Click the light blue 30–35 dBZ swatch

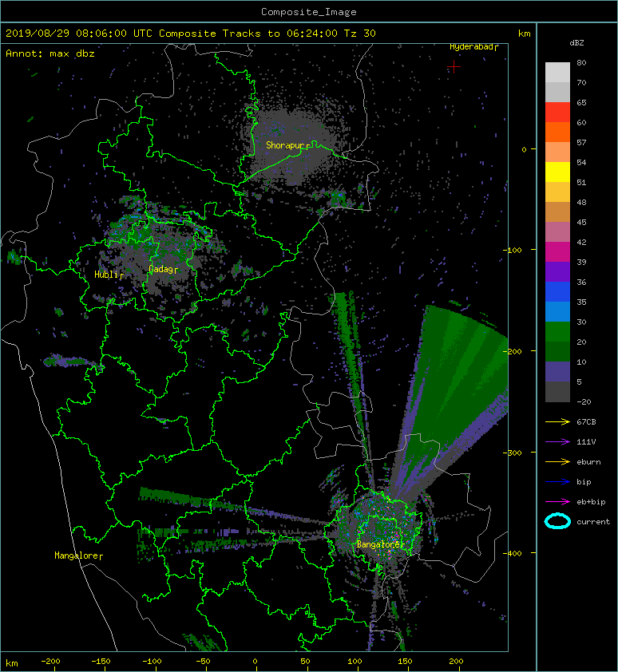click(x=557, y=311)
